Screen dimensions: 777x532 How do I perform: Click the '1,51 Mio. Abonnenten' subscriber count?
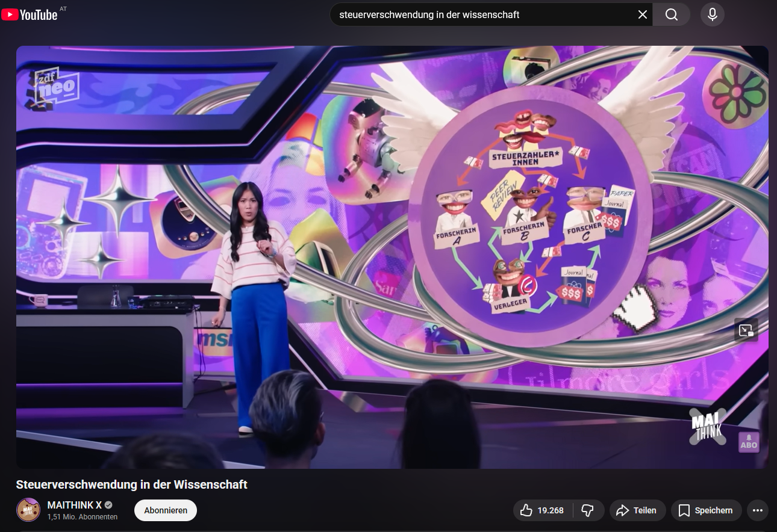pyautogui.click(x=83, y=517)
